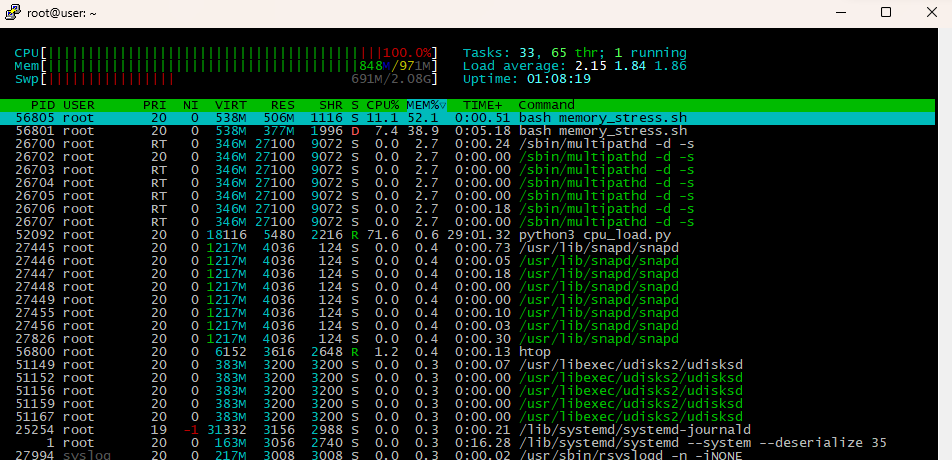Click the CPU usage meter bar
This screenshot has height=460, width=952.
tap(225, 53)
